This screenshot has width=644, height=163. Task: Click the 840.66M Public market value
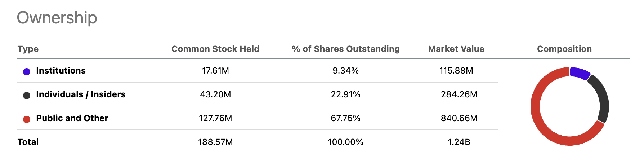[x=459, y=118]
